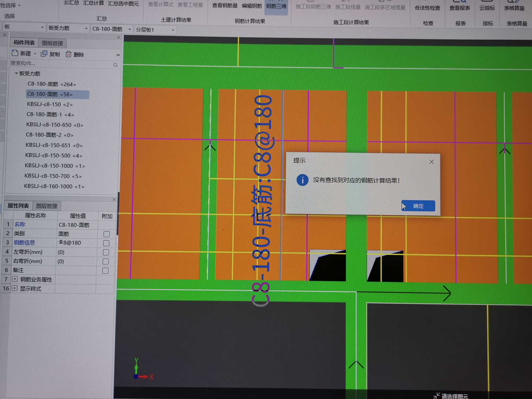Expand the 钢筋业务属性 group

tap(15, 279)
